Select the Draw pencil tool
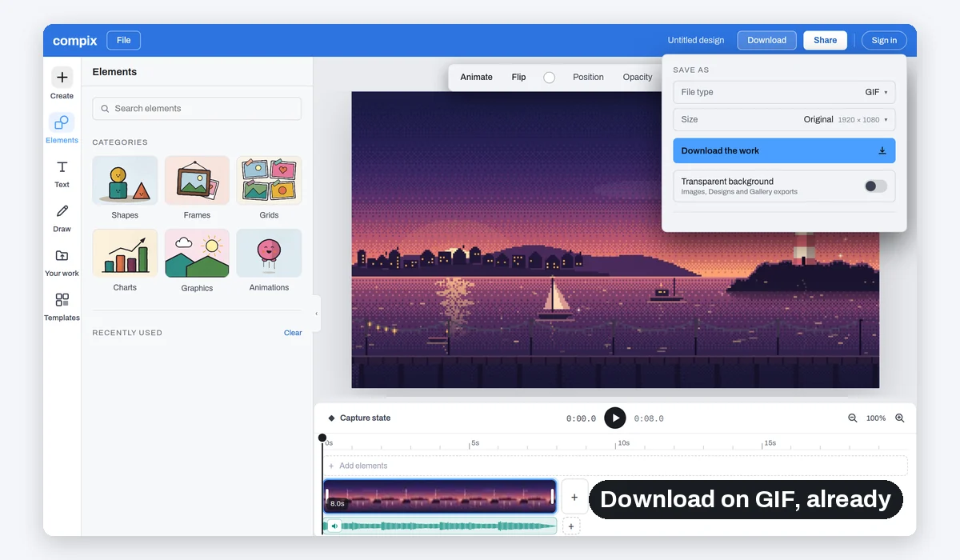960x560 pixels. (62, 218)
